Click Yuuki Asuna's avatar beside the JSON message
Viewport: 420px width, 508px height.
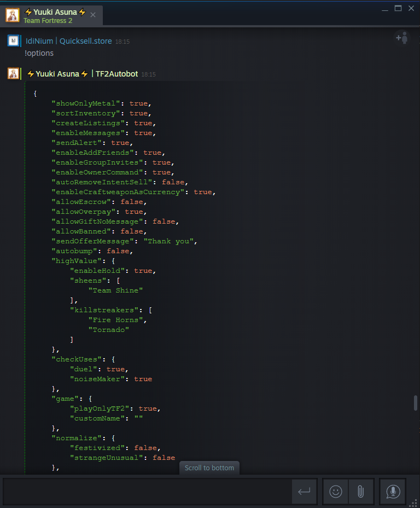(x=12, y=73)
